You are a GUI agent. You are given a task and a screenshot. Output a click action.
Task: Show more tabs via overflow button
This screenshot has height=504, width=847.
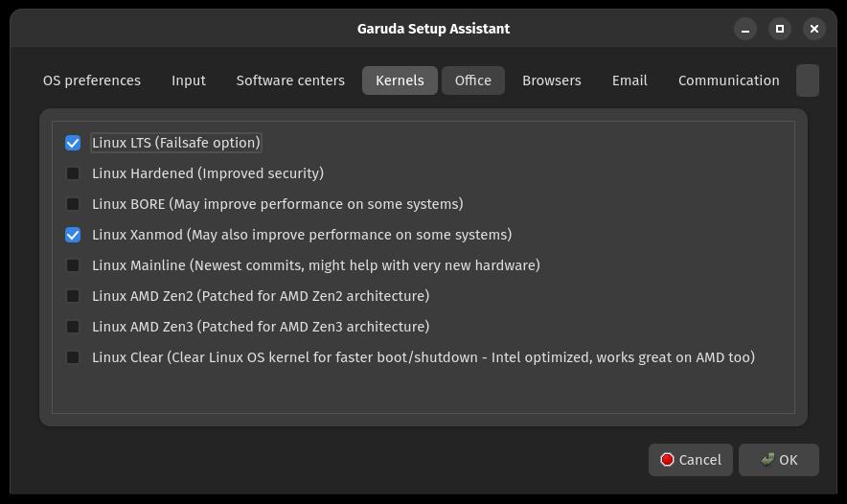808,80
